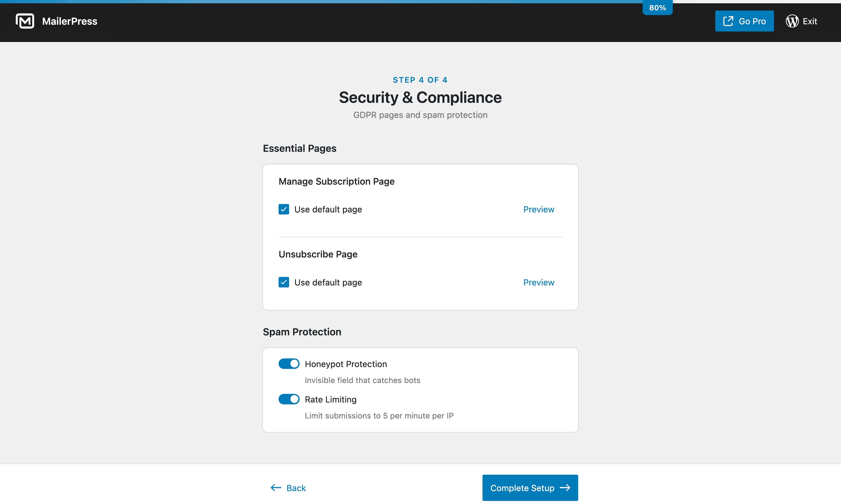
Task: Click the left arrow icon beside Back
Action: point(276,488)
